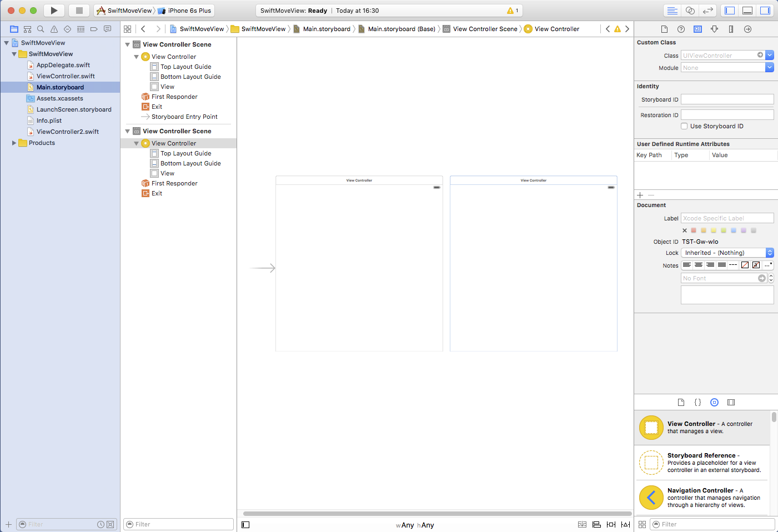Screen dimensions: 778x532
Task: Select the red label color swatch
Action: point(694,230)
